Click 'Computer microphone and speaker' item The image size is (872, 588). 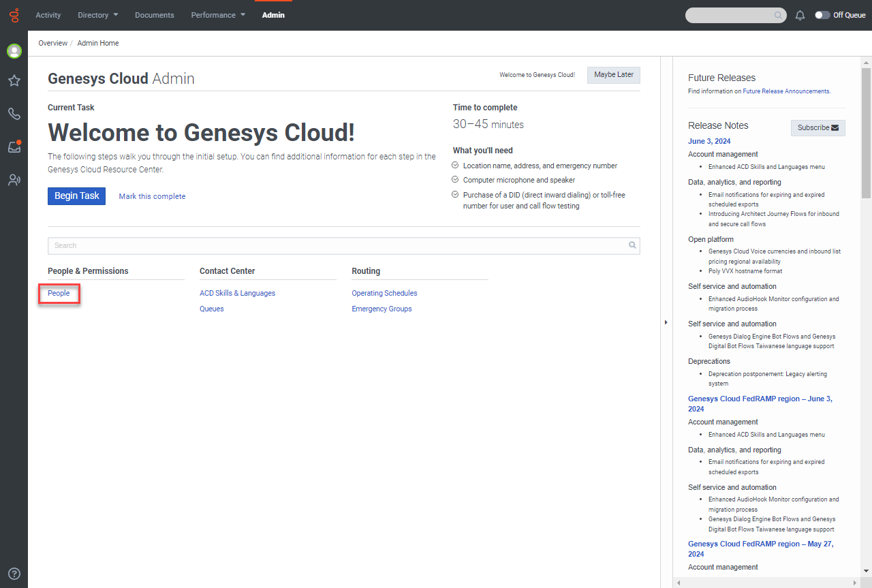click(x=519, y=180)
